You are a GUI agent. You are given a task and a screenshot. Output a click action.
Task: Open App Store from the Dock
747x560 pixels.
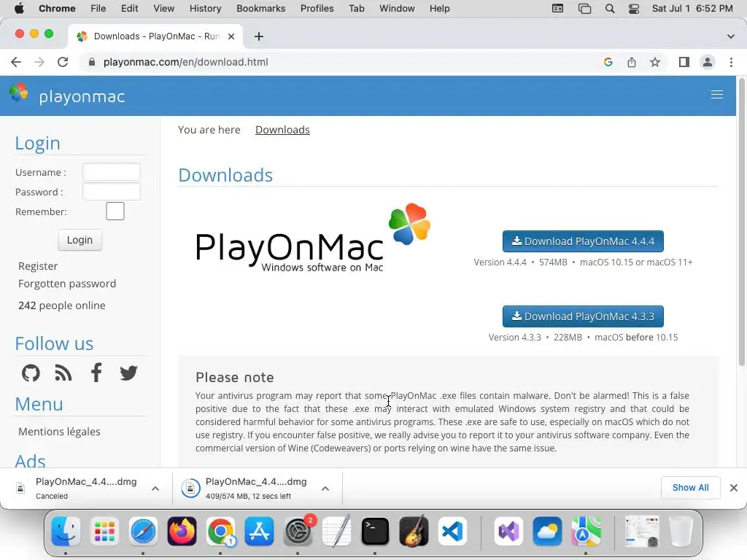point(259,531)
